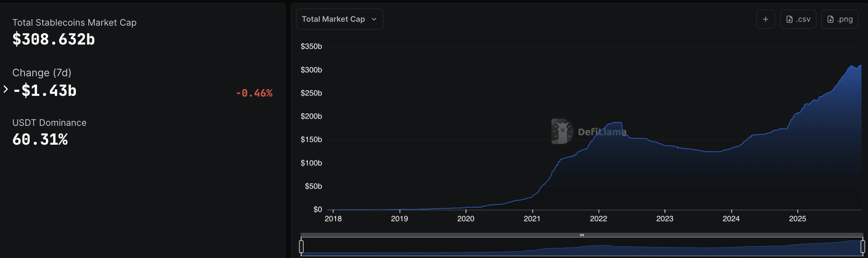Image resolution: width=868 pixels, height=258 pixels.
Task: Click the red -0.46% change percentage
Action: [254, 93]
